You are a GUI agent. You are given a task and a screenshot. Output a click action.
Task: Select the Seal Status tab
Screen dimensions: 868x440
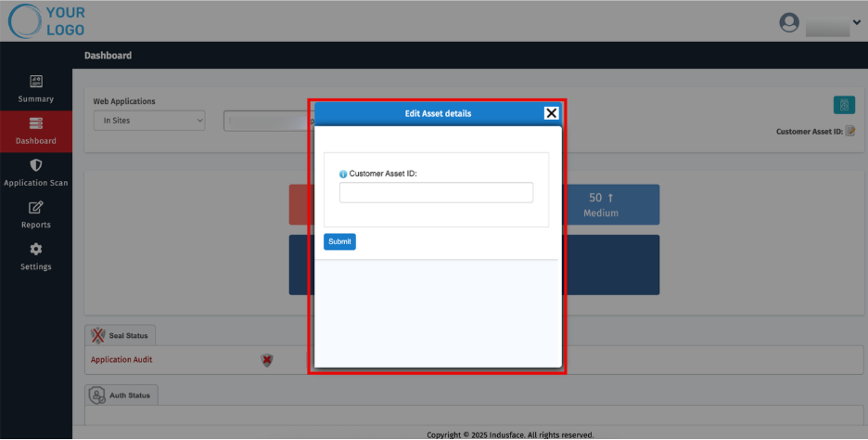pyautogui.click(x=121, y=335)
